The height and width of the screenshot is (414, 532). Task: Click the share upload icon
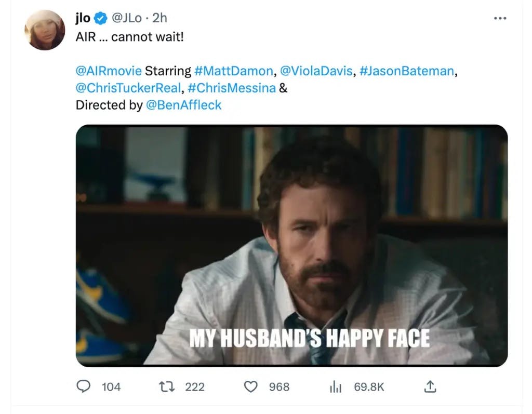[431, 387]
